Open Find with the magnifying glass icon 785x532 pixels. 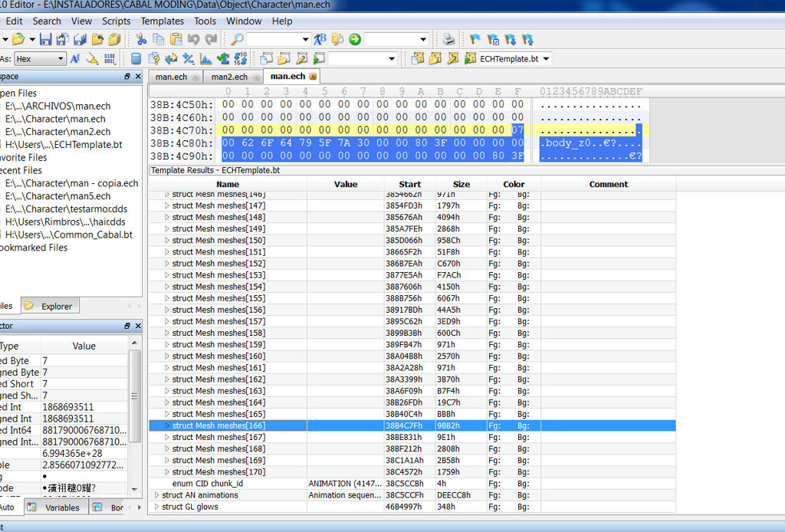pyautogui.click(x=237, y=39)
